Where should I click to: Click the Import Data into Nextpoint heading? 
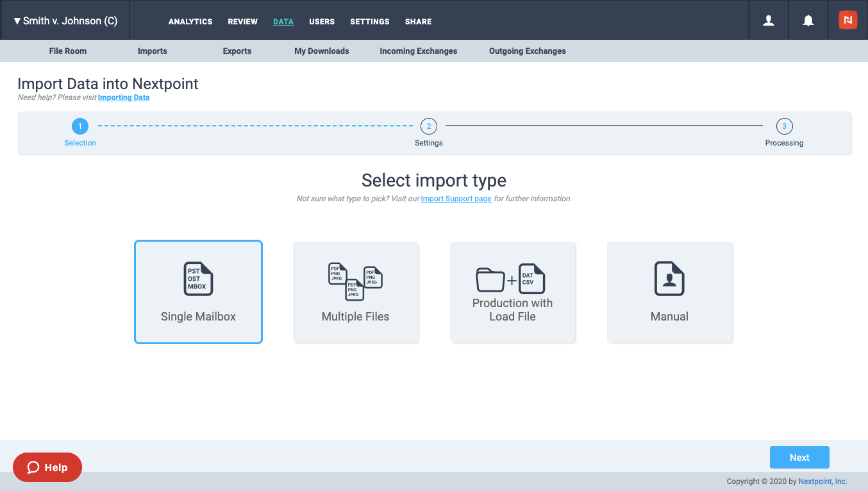click(108, 84)
